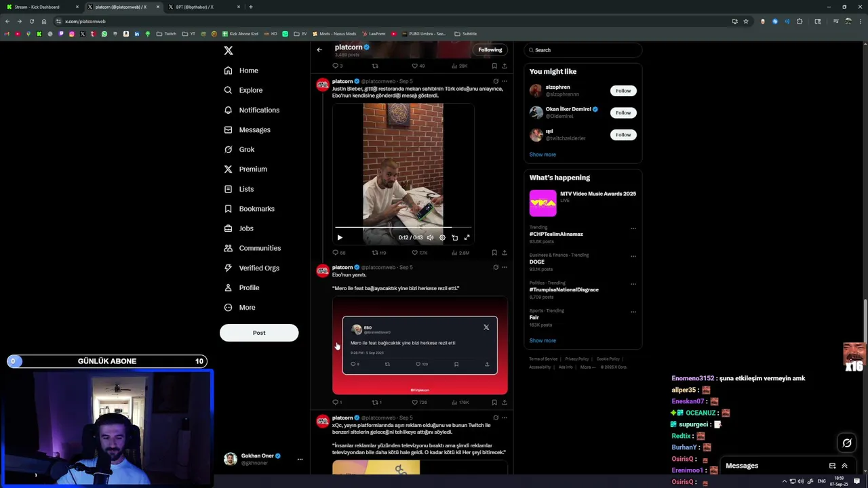Open Home in the sidebar
The image size is (868, 488).
pos(241,70)
